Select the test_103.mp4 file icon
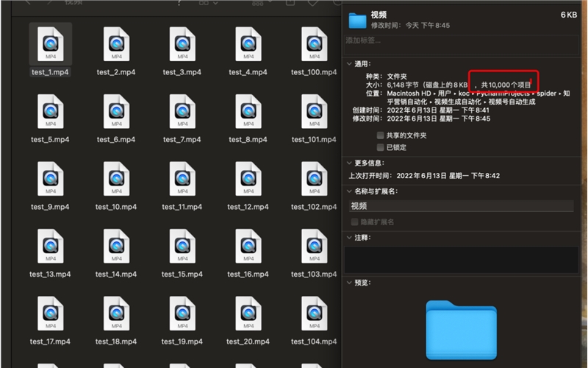Screen dimensions: 588x368 tap(314, 246)
